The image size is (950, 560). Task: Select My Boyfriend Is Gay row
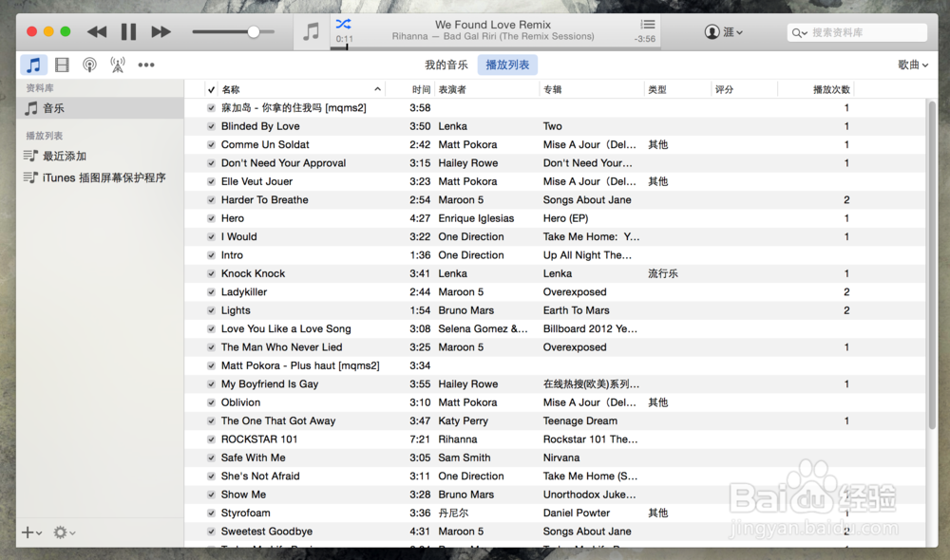click(x=555, y=383)
